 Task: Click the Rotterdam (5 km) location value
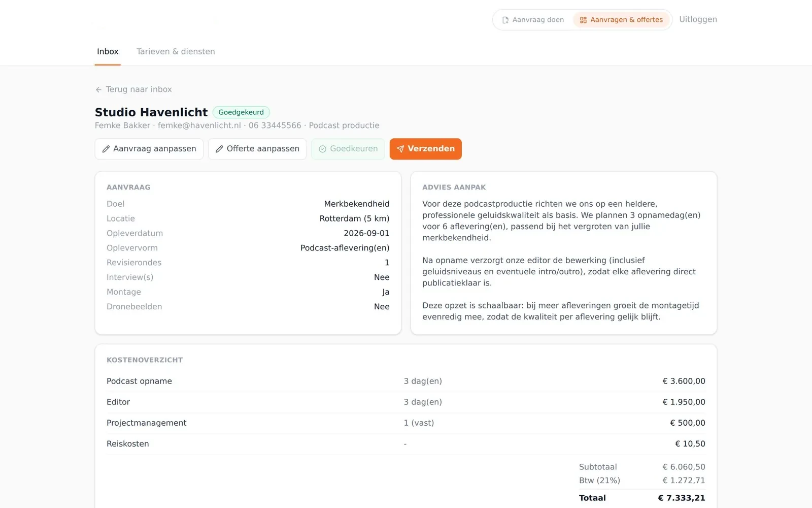tap(354, 218)
